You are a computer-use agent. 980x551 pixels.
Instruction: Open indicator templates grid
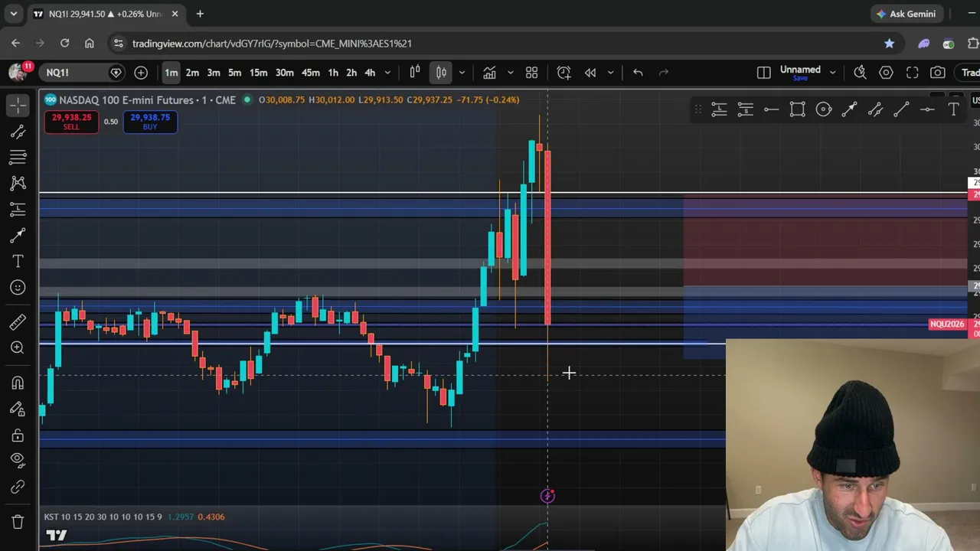(x=532, y=73)
